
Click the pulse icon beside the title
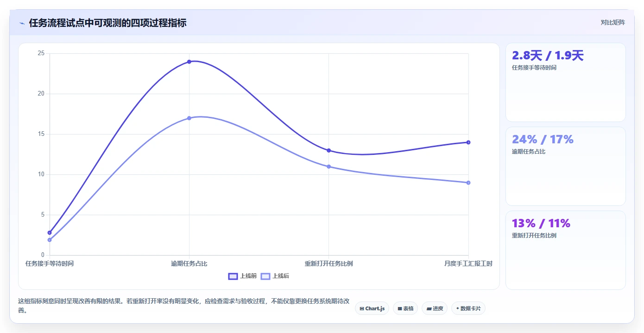pyautogui.click(x=22, y=23)
